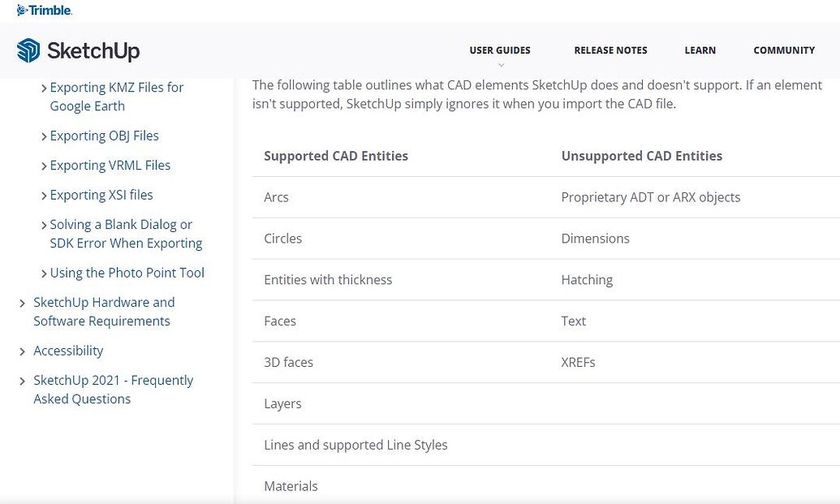
Task: Open the Exporting OBJ Files link
Action: 104,136
